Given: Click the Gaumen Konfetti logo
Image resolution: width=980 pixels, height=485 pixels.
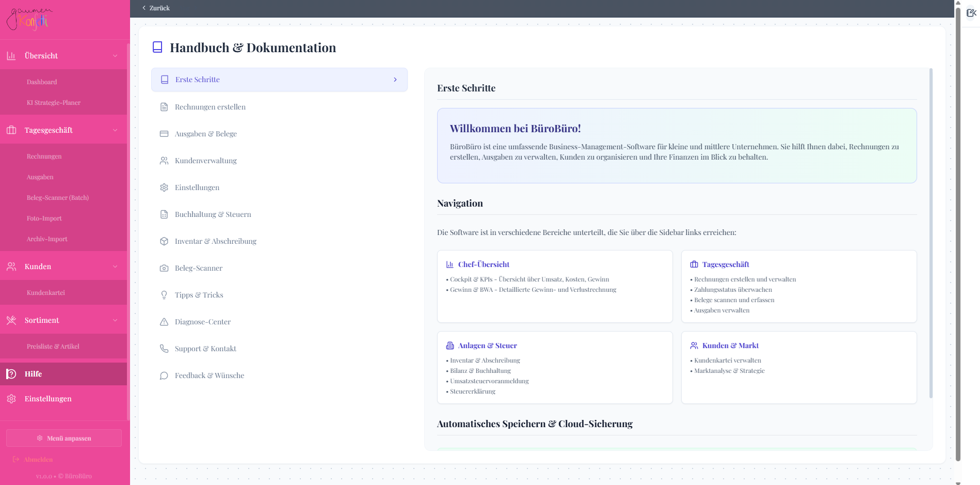Looking at the screenshot, I should (29, 19).
